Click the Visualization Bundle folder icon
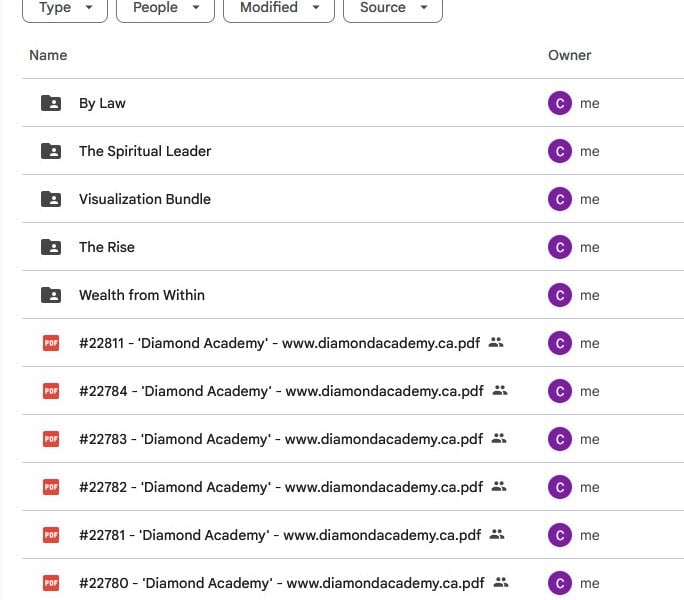 tap(51, 199)
